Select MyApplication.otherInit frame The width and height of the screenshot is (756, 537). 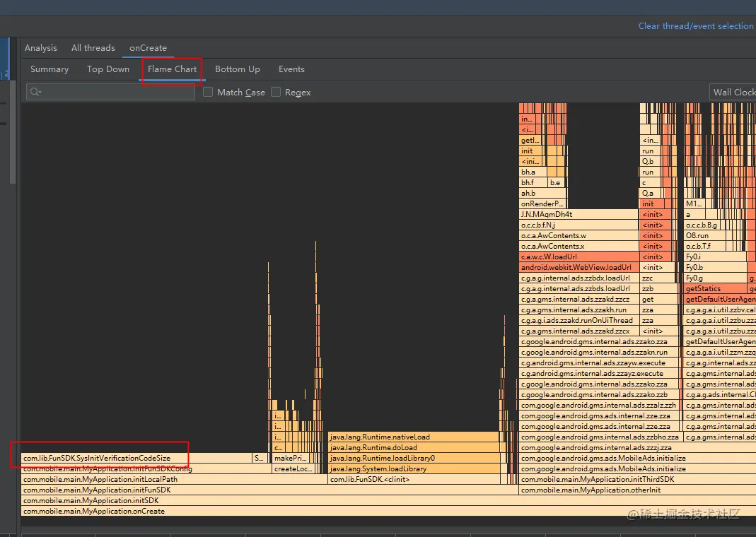637,490
